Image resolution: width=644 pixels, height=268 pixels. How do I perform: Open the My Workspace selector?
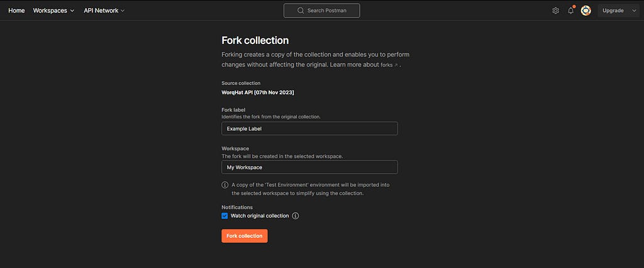click(x=309, y=167)
